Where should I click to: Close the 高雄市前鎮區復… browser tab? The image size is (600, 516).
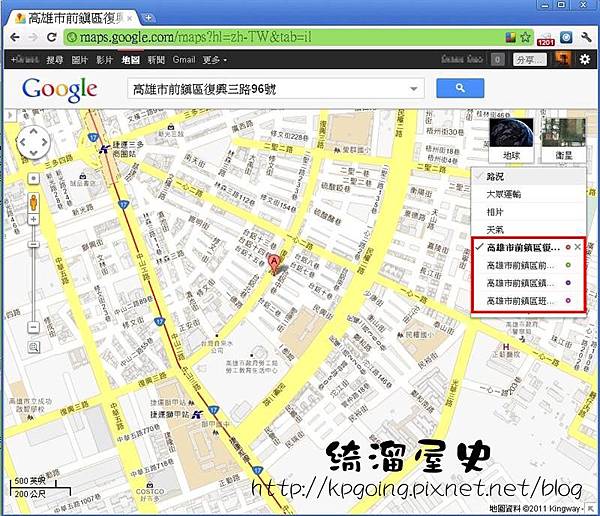(130, 18)
